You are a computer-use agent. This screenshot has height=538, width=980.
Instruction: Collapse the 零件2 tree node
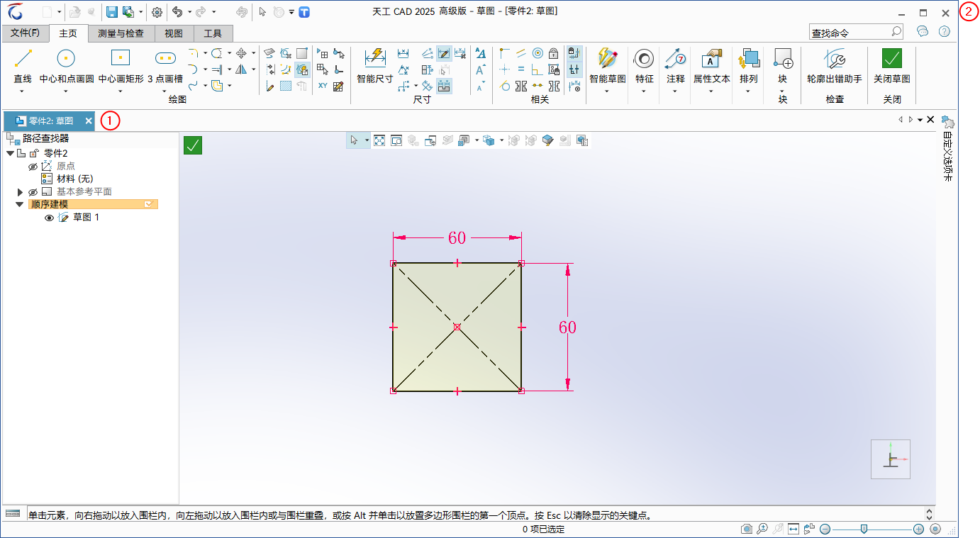(10, 153)
